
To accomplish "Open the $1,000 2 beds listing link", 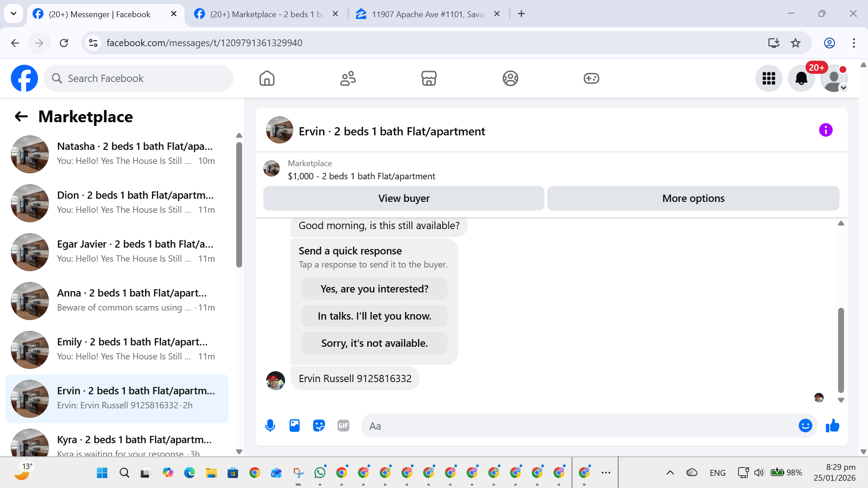I will coord(361,176).
